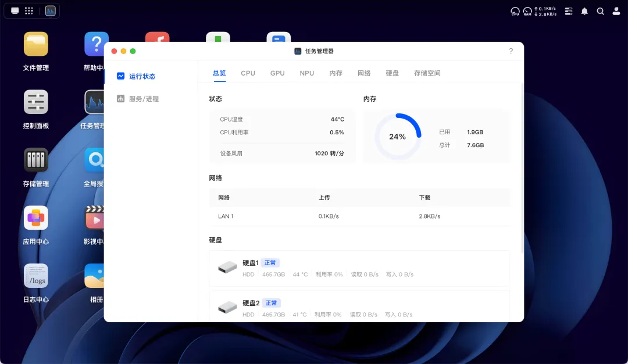Screen dimensions: 628x364
Task: Switch to the CPU tab
Action: [248, 73]
